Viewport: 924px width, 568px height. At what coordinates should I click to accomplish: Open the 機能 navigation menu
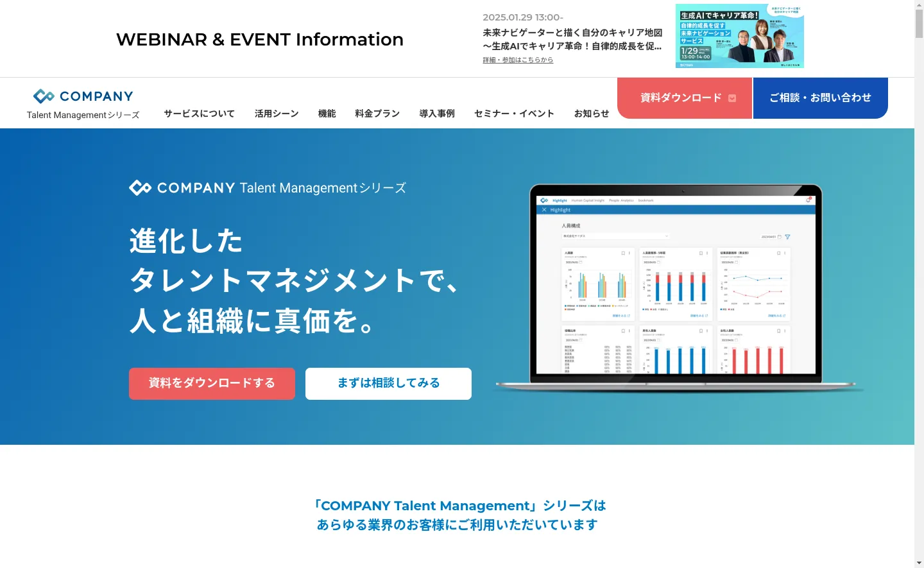click(x=327, y=114)
